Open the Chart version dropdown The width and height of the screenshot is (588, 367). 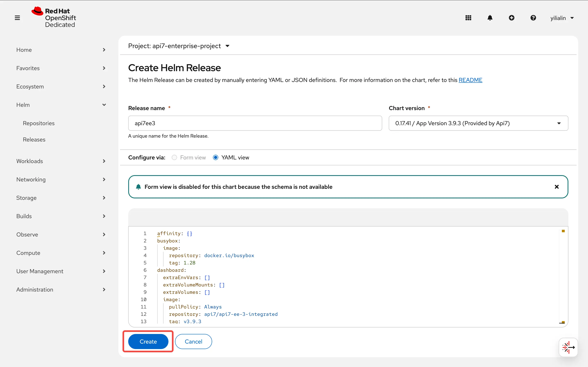[x=478, y=123]
